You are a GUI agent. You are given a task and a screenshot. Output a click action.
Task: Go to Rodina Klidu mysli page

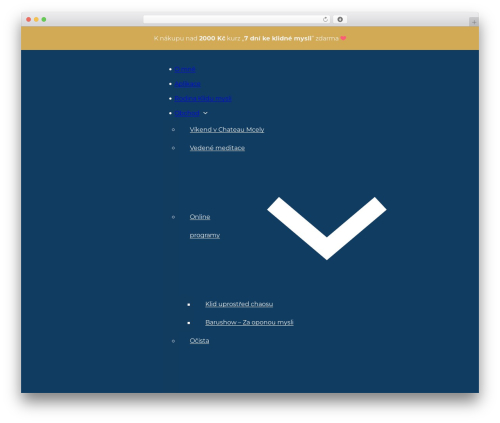pyautogui.click(x=203, y=99)
